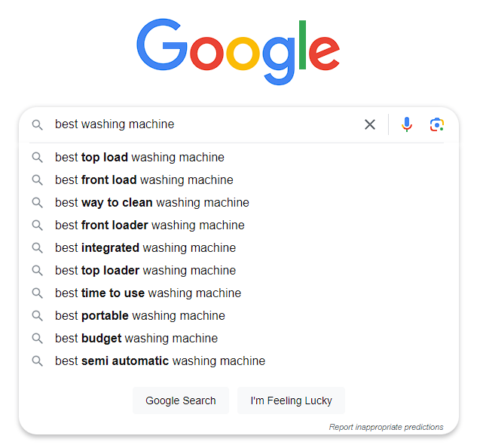Choose 'best integrated washing machine' suggestion
Image resolution: width=483 pixels, height=448 pixels.
click(145, 248)
